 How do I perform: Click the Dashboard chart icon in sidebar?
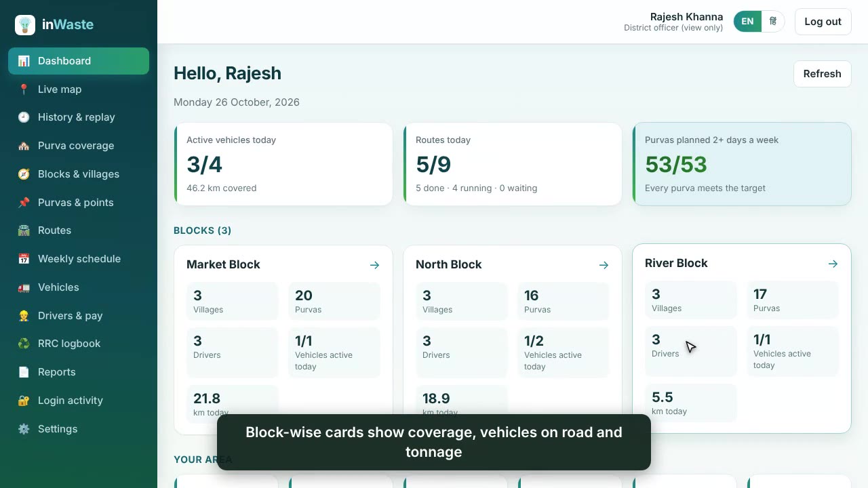click(x=24, y=61)
